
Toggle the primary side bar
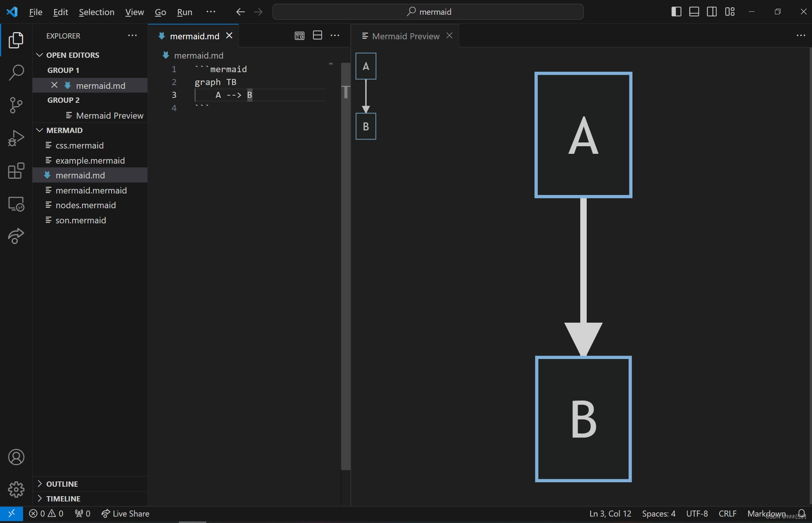676,12
